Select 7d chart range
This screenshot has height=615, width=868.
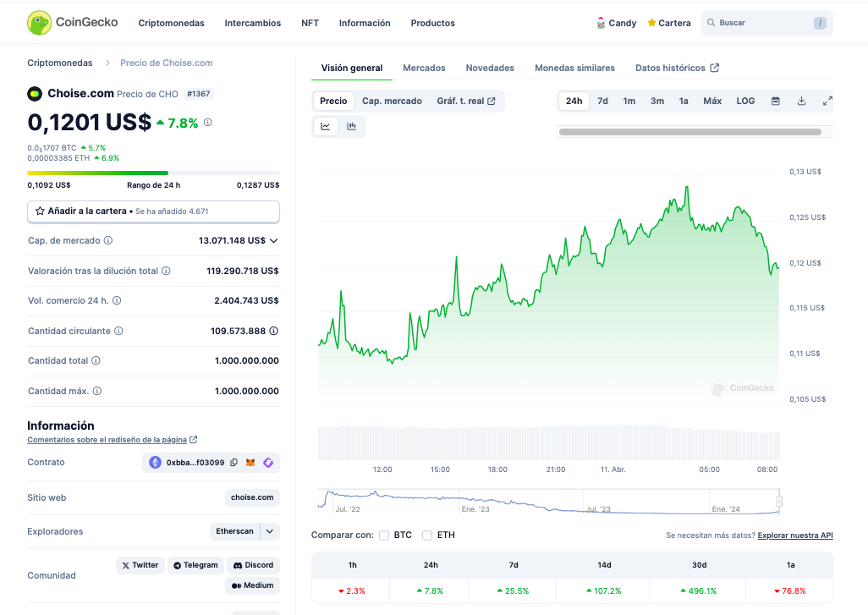pos(602,101)
